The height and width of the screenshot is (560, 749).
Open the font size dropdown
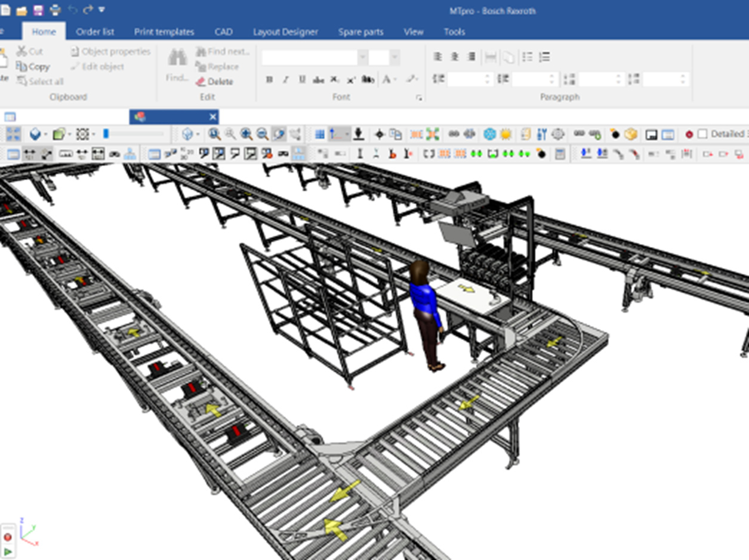coord(394,58)
